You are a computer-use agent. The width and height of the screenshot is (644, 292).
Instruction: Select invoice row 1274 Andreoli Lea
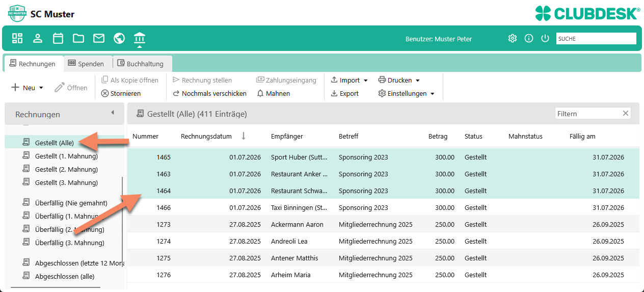tap(383, 241)
